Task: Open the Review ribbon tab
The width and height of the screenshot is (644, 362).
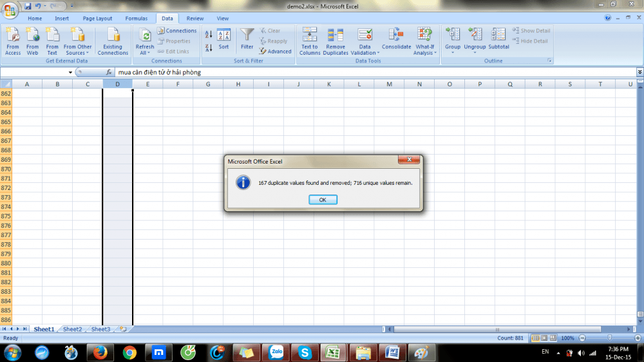Action: point(194,19)
